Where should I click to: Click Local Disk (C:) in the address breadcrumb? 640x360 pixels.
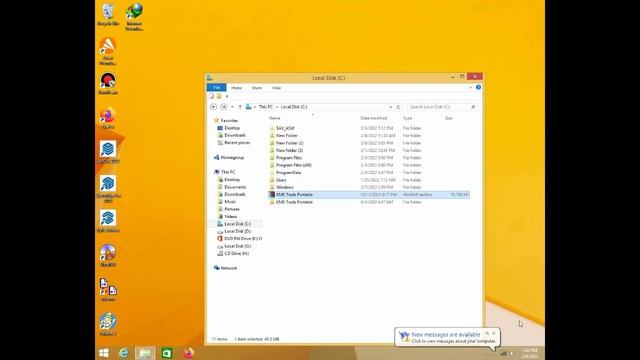(x=293, y=107)
